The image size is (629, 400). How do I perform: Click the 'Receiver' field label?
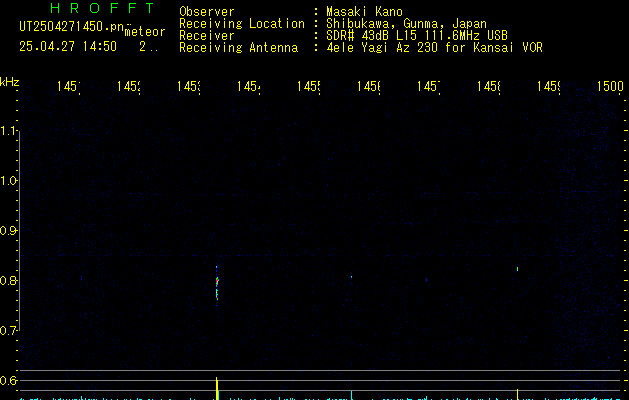pos(207,35)
